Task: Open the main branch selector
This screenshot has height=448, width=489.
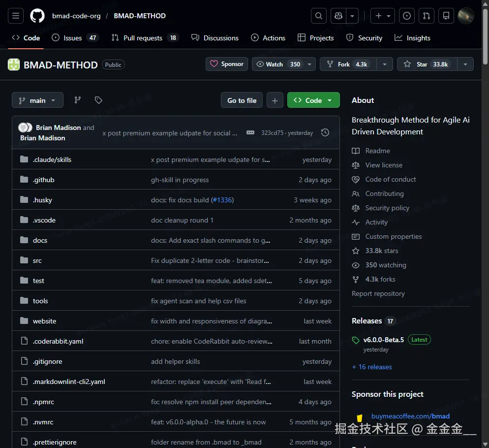Action: click(x=37, y=100)
